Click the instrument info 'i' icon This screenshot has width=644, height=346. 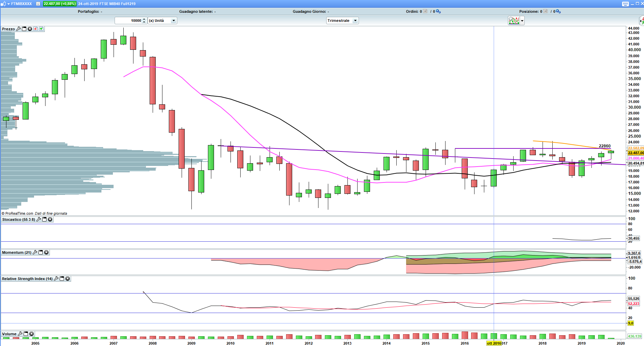(38, 4)
